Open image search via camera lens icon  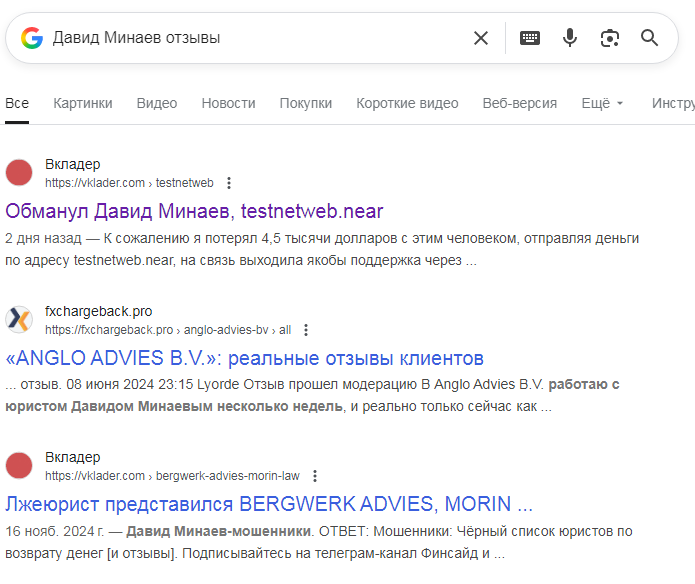tap(609, 38)
